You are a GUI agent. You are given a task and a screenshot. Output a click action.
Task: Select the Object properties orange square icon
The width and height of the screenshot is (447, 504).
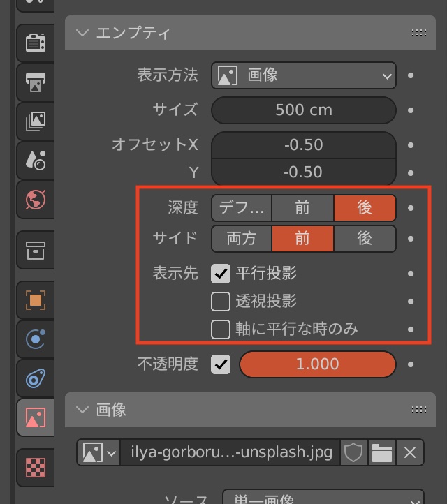click(x=35, y=300)
